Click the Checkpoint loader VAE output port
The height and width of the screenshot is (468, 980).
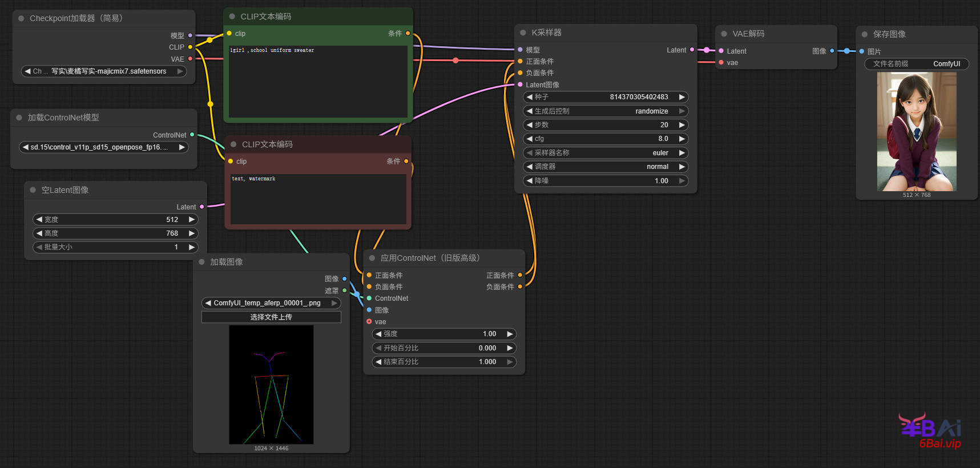coord(190,59)
